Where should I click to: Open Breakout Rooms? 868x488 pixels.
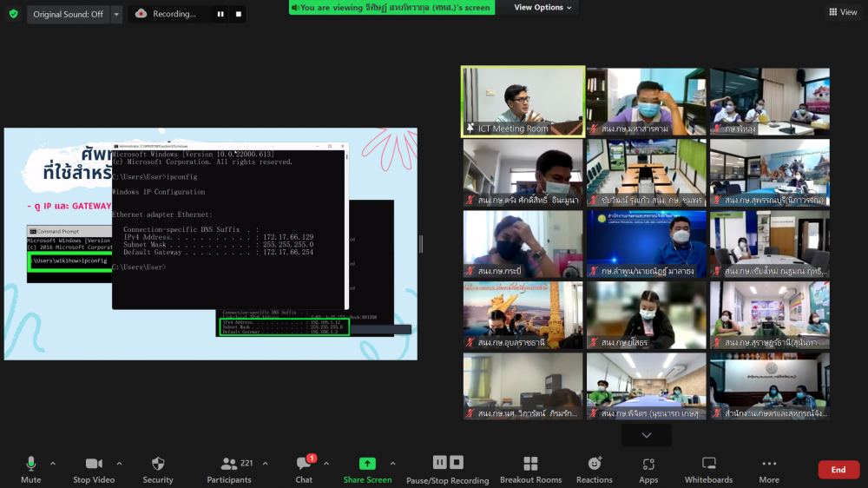[530, 469]
